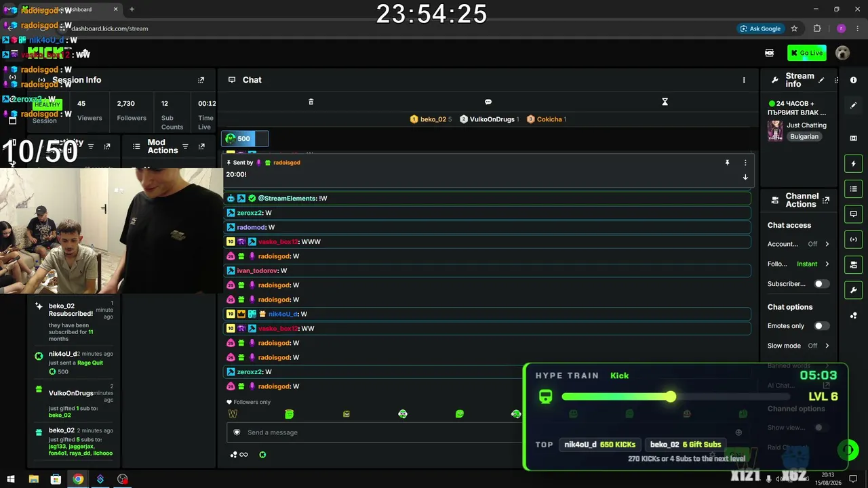Expand the pinned message with down arrow

click(x=745, y=178)
